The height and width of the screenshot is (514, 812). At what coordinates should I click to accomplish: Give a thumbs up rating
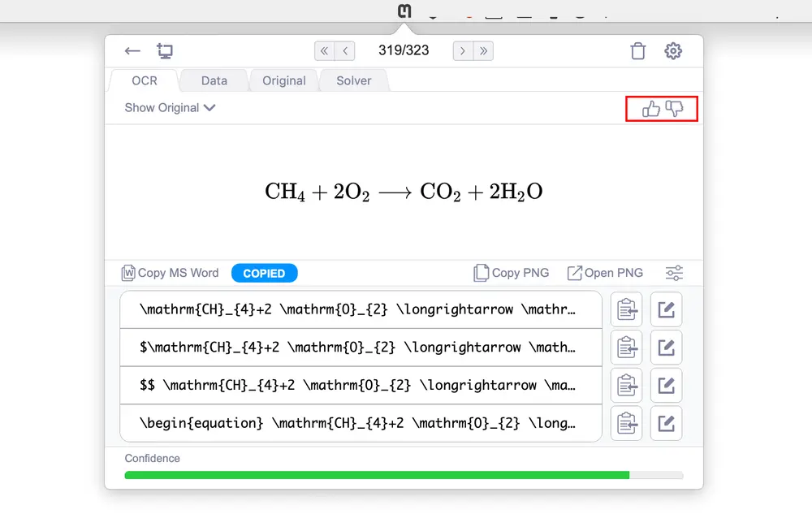point(651,109)
